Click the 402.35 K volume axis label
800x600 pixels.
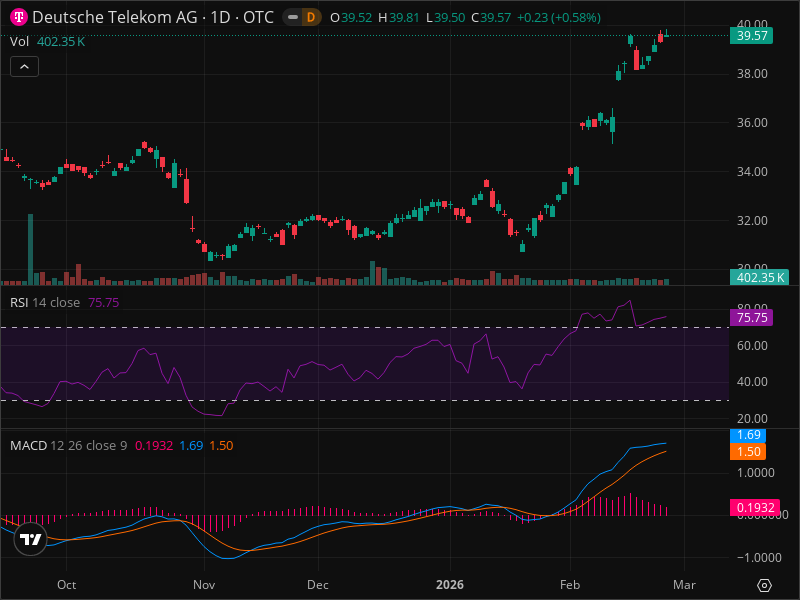(x=760, y=278)
